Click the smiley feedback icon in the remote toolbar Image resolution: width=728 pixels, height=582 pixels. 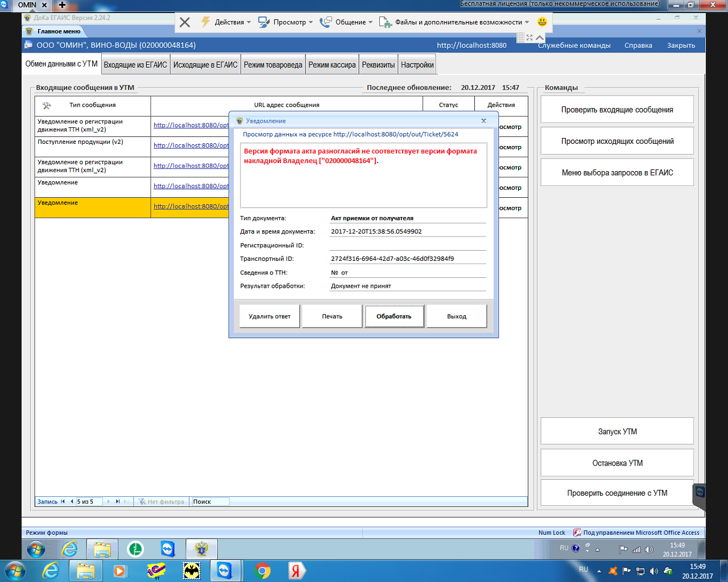(x=542, y=22)
